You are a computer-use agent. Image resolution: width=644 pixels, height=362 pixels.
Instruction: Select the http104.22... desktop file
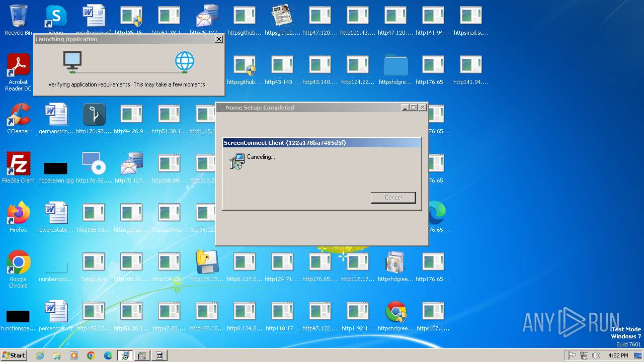[169, 266]
